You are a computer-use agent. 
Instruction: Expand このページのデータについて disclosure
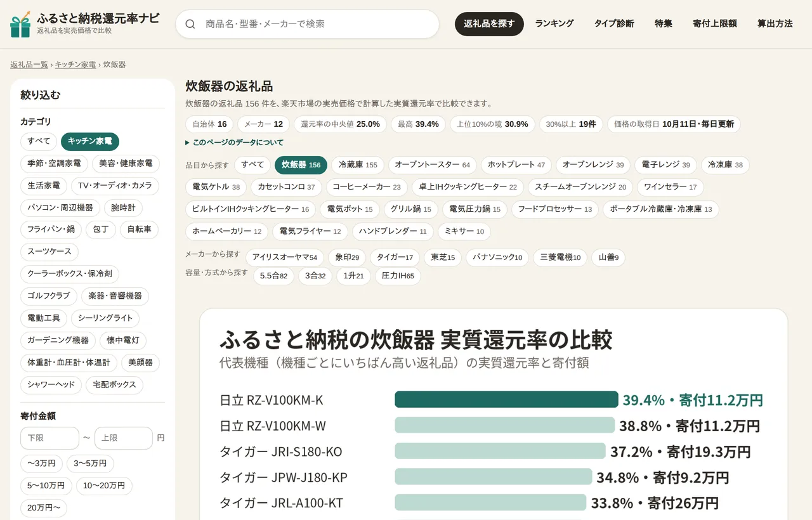pyautogui.click(x=235, y=143)
